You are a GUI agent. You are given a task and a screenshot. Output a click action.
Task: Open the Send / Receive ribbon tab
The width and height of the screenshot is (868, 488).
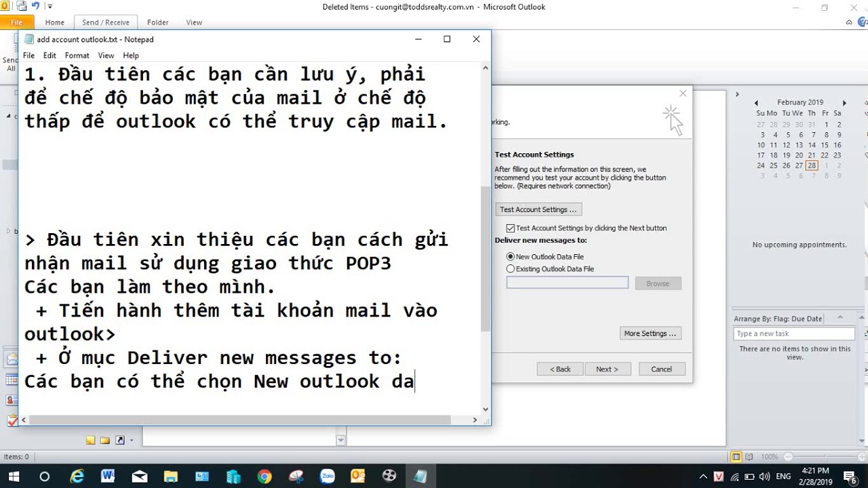(x=105, y=22)
